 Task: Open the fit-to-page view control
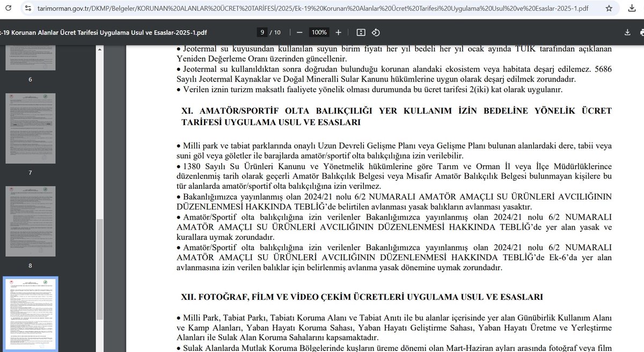tap(361, 32)
